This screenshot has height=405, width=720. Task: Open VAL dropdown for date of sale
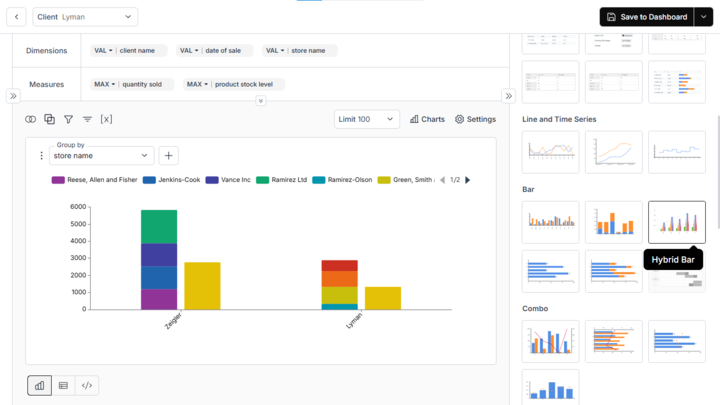pos(189,51)
